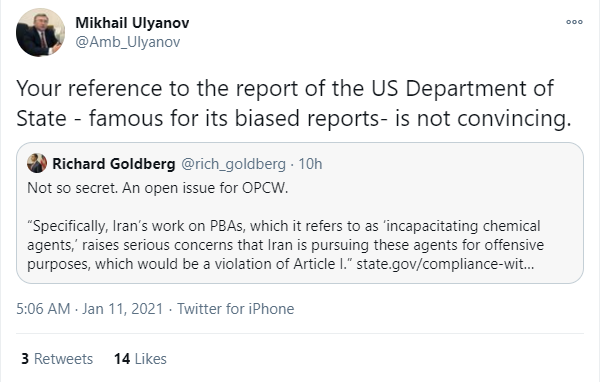Visit the @Amb_Ulyanov handle

pyautogui.click(x=128, y=42)
